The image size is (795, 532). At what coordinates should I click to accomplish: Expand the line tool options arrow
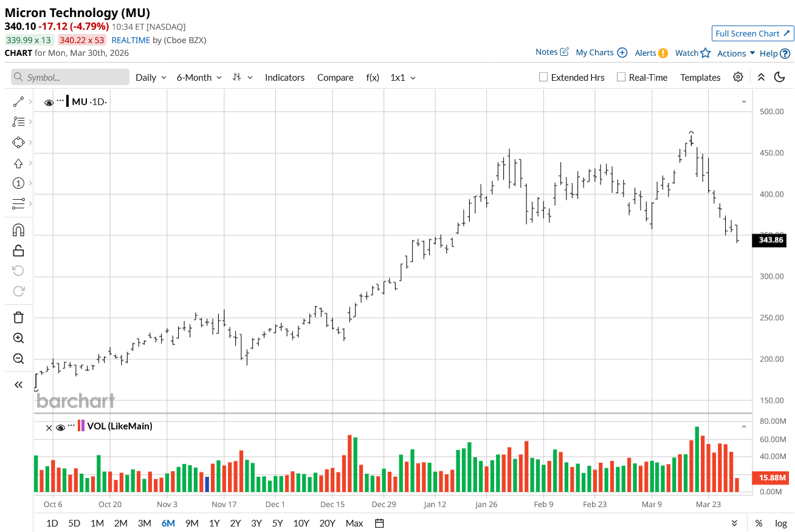pos(30,102)
